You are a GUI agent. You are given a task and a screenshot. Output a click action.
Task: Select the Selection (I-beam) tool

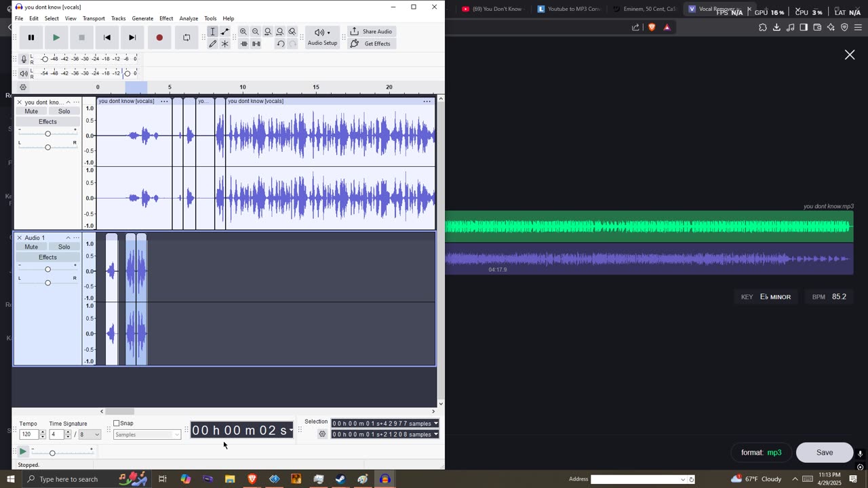pos(213,32)
